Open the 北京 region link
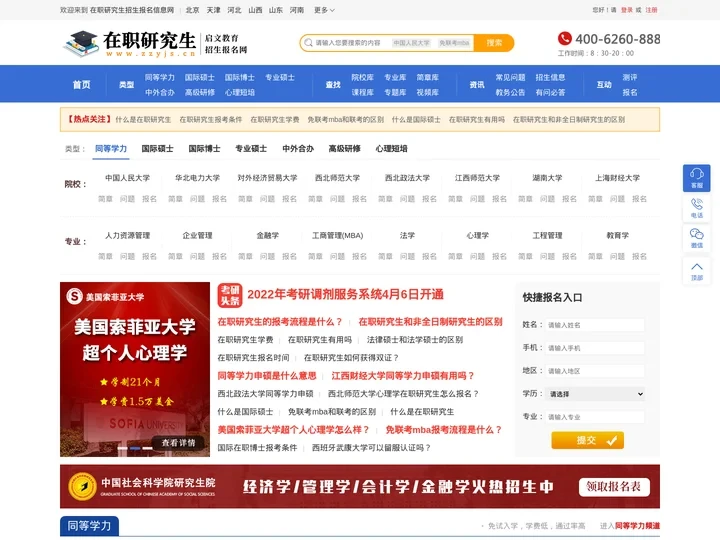 (x=192, y=10)
